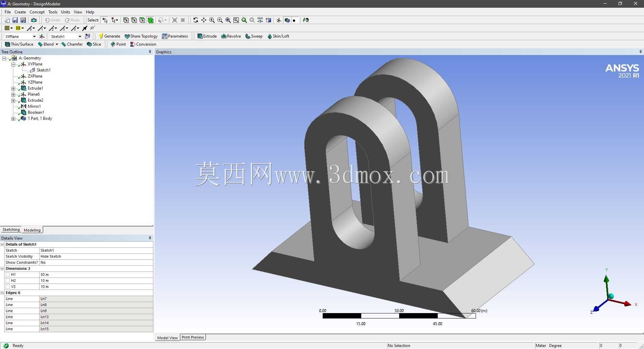Activate the Rotate view tool

[x=196, y=20]
